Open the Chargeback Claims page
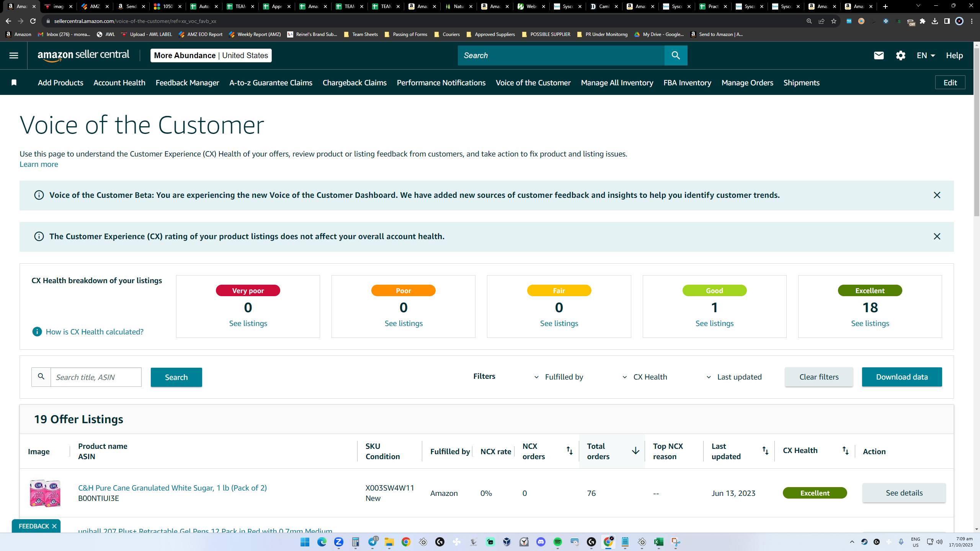 click(x=354, y=83)
